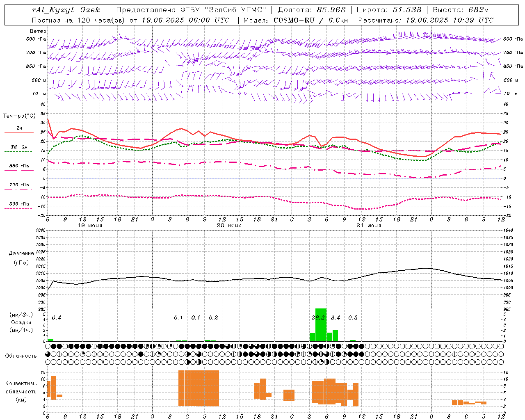The image size is (525, 420).
Task: Click the dotted pink 500 гПа legend line sample
Action: 18,208
